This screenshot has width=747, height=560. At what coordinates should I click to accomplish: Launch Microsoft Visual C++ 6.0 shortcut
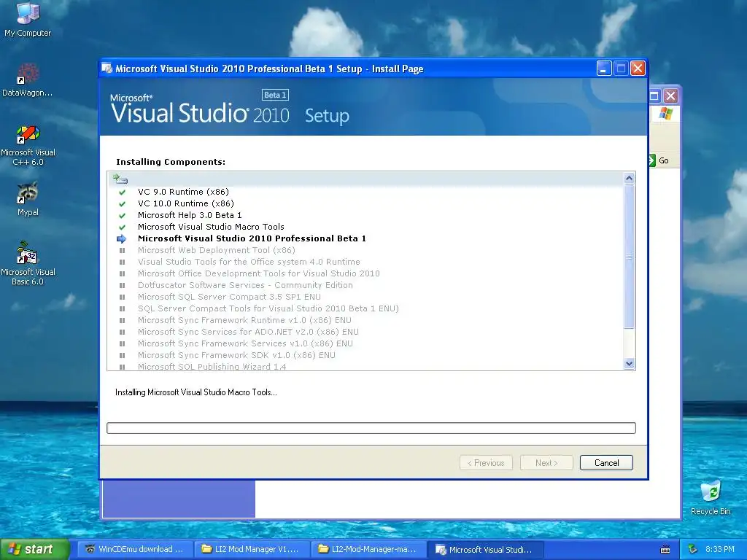28,145
